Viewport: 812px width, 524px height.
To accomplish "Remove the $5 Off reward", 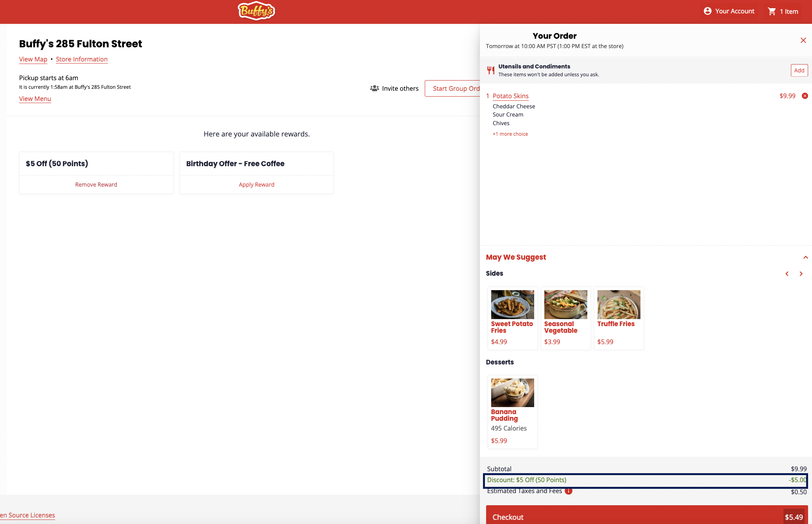I will point(96,185).
